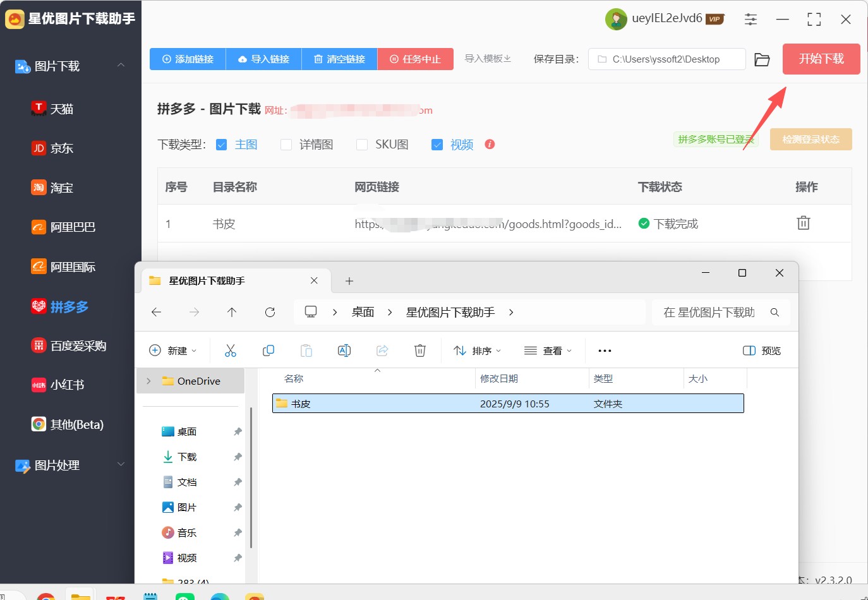
Task: Enable the SKU图 checkbox
Action: [x=362, y=145]
